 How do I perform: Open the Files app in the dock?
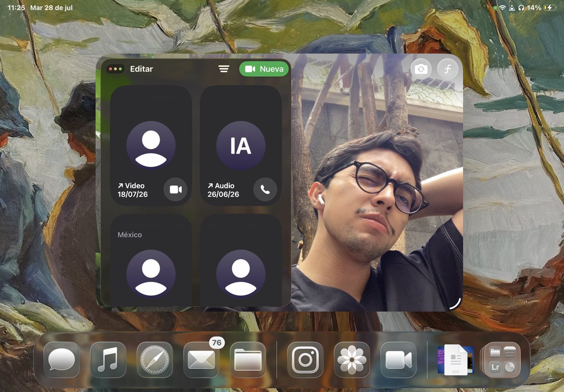248,360
